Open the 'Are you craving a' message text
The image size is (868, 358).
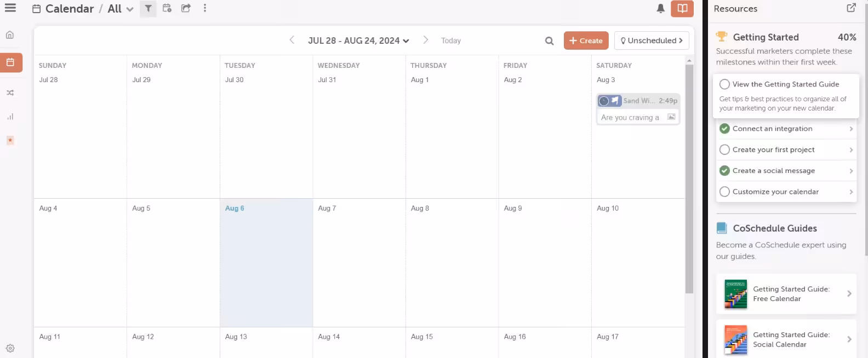click(x=630, y=117)
